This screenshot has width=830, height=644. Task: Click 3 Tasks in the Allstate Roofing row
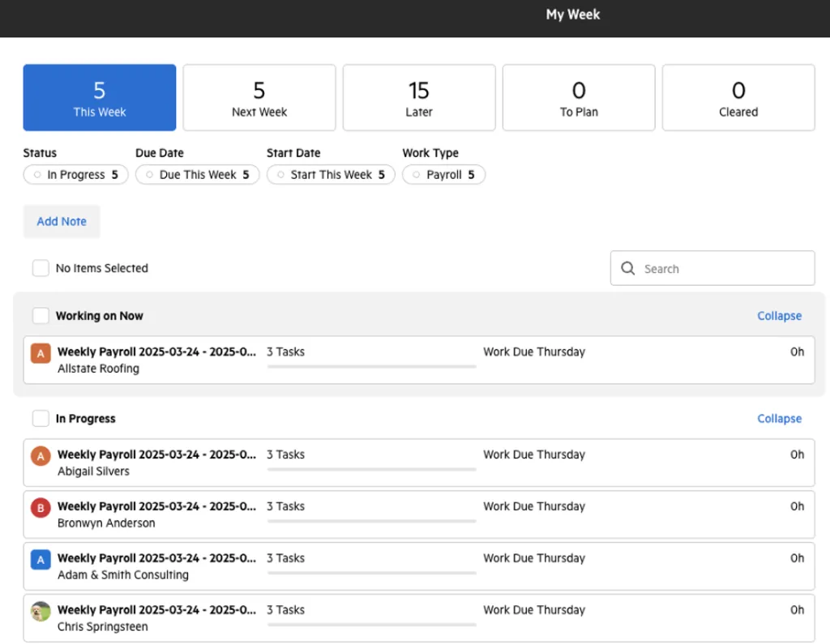pyautogui.click(x=286, y=352)
